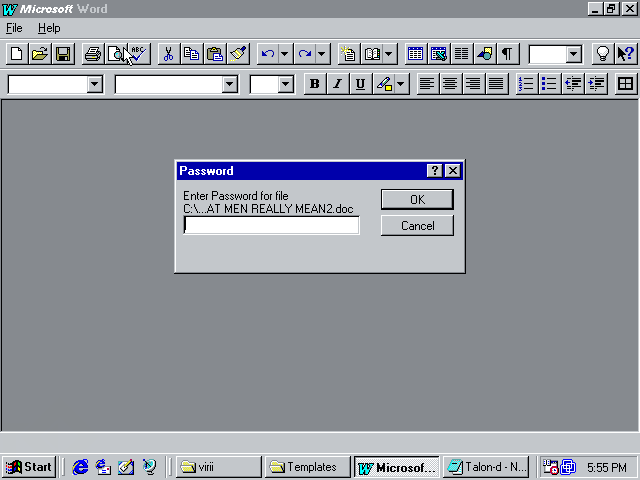The height and width of the screenshot is (480, 640).
Task: Toggle underline formatting
Action: point(360,84)
